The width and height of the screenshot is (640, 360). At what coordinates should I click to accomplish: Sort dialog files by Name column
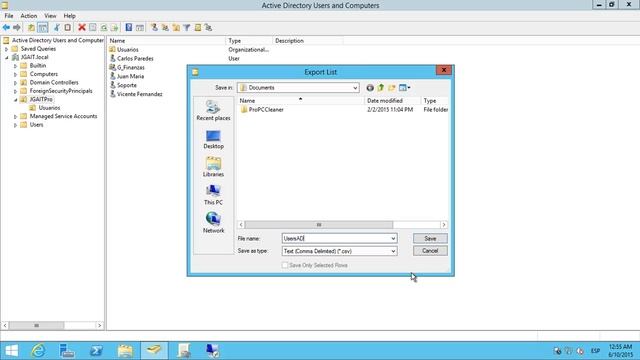coord(300,100)
